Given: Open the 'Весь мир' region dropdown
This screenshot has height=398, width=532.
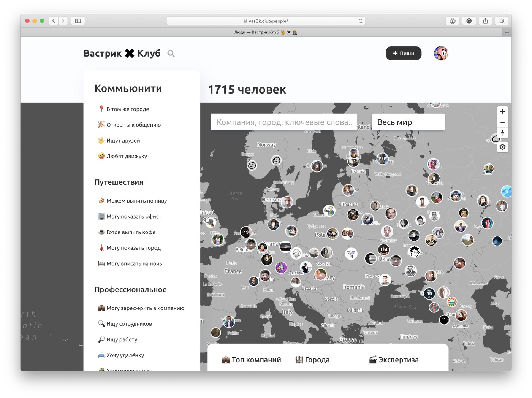Looking at the screenshot, I should tap(408, 122).
